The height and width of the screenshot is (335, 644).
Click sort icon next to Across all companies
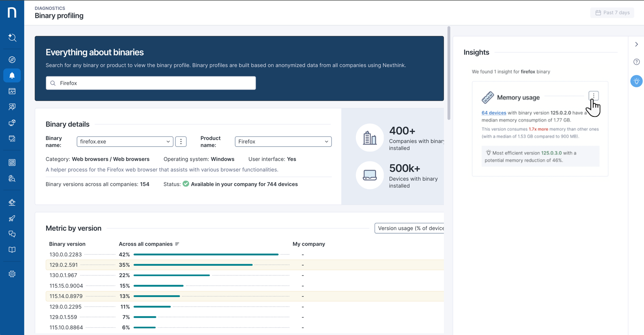(177, 244)
